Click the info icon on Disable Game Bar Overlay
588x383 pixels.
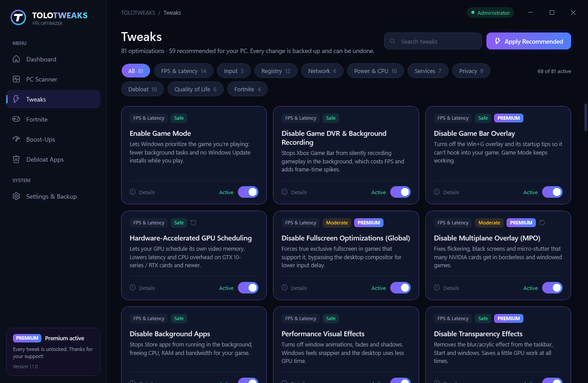[x=437, y=192]
